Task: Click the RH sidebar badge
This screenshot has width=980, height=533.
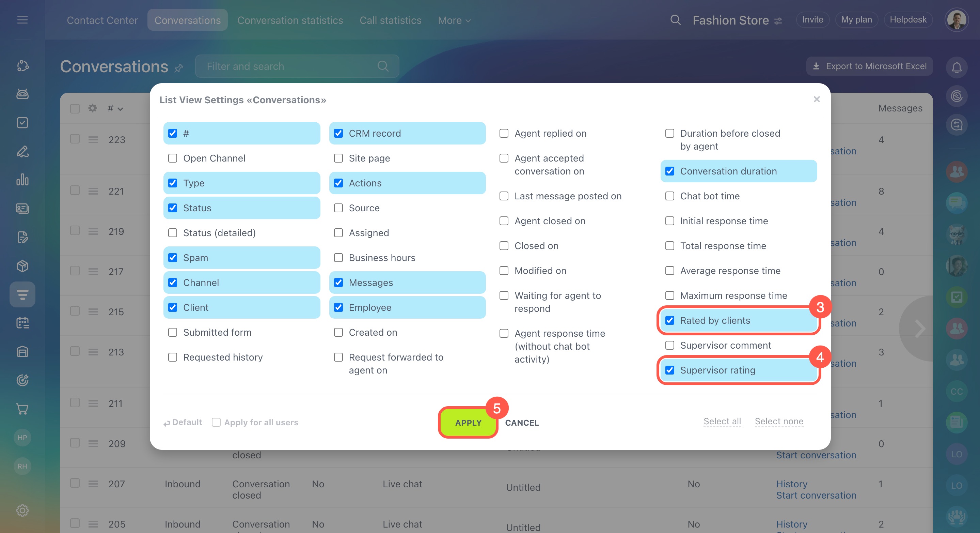Action: (22, 466)
